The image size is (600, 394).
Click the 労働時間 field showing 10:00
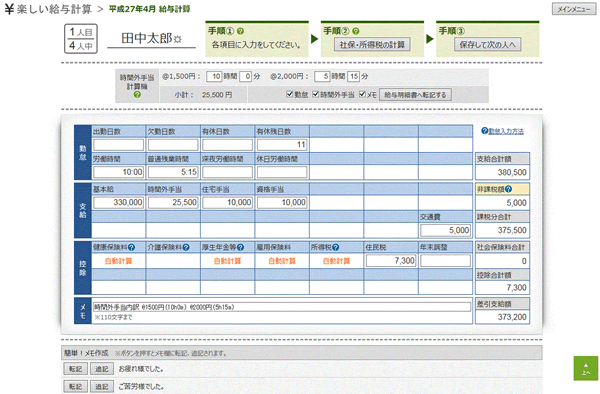click(119, 172)
